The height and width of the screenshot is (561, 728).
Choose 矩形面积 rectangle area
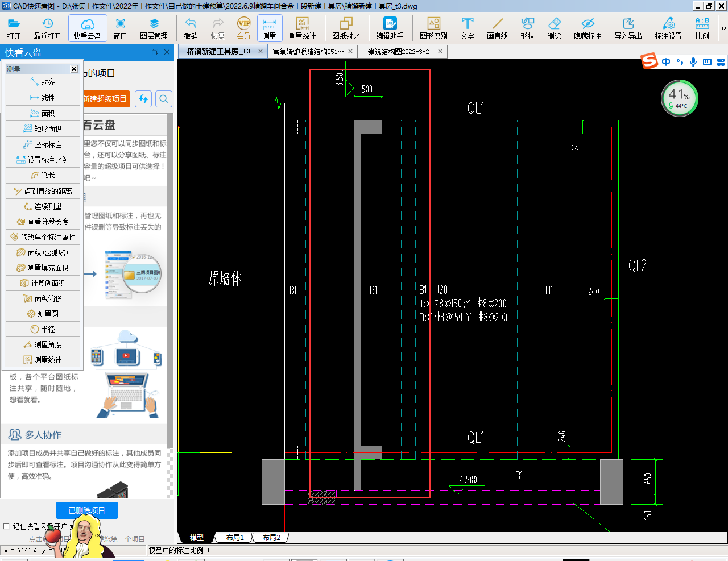pyautogui.click(x=43, y=128)
